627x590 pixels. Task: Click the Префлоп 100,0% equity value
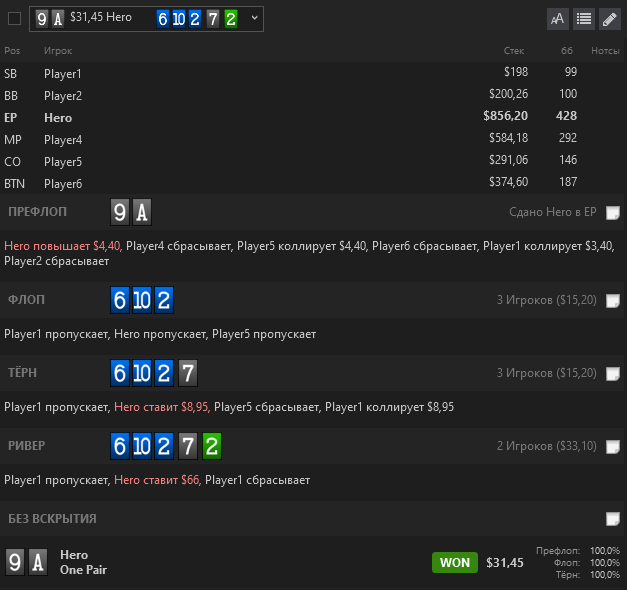click(x=605, y=551)
